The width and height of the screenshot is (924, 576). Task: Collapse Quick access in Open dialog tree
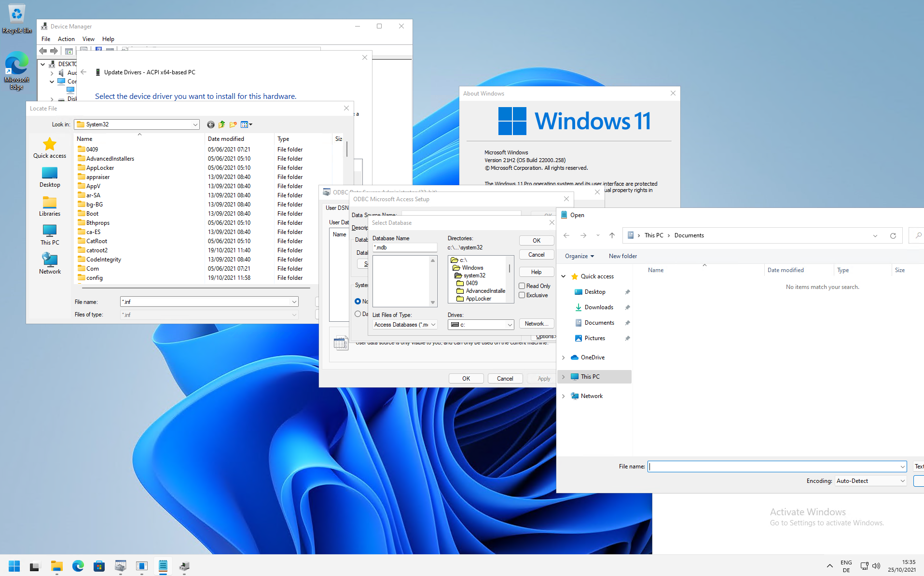[563, 276]
